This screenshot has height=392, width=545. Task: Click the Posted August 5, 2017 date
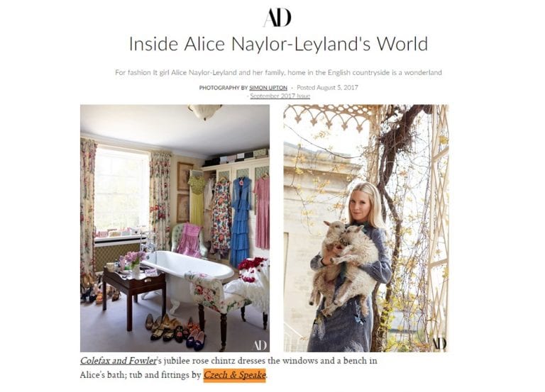pos(327,87)
